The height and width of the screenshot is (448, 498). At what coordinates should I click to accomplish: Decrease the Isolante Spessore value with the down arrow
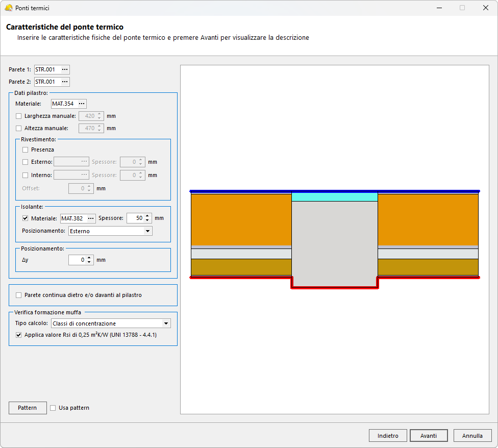147,221
